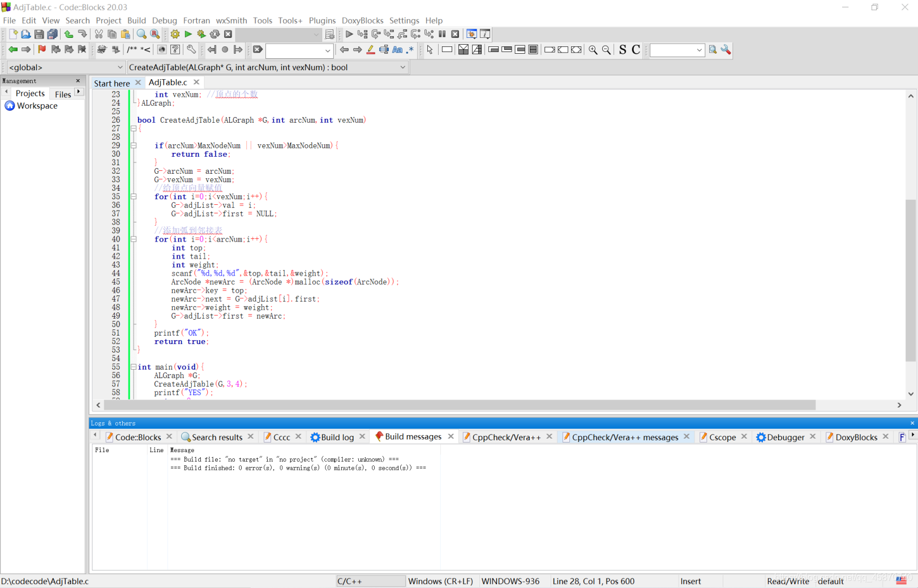Screen dimensions: 918x588
Task: Click the Save all files icon
Action: pos(53,35)
